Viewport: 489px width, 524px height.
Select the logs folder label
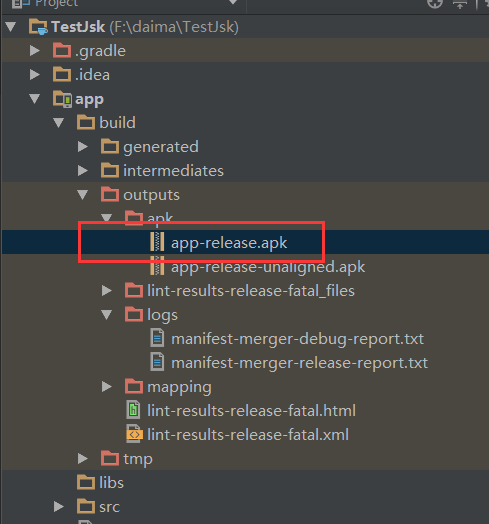point(162,315)
